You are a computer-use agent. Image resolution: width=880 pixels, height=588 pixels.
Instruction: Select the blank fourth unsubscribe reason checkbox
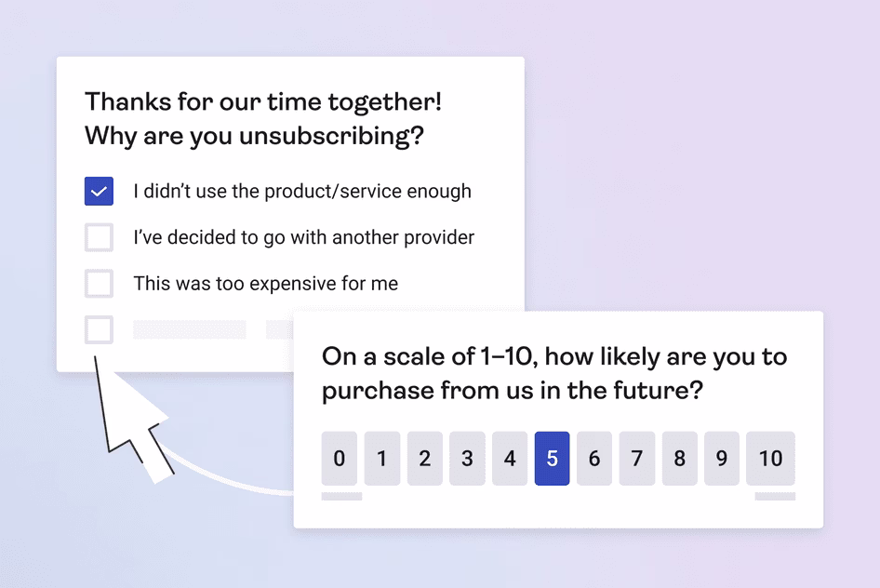[98, 329]
